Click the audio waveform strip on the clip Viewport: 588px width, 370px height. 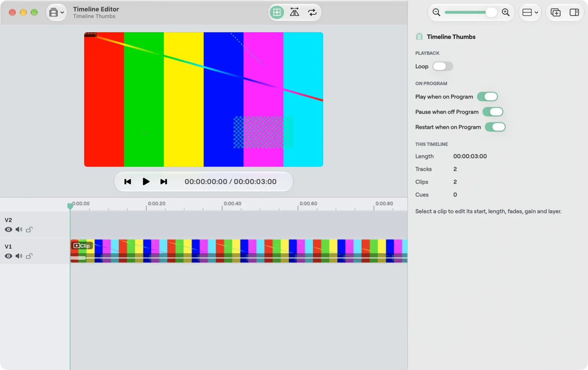(239, 258)
